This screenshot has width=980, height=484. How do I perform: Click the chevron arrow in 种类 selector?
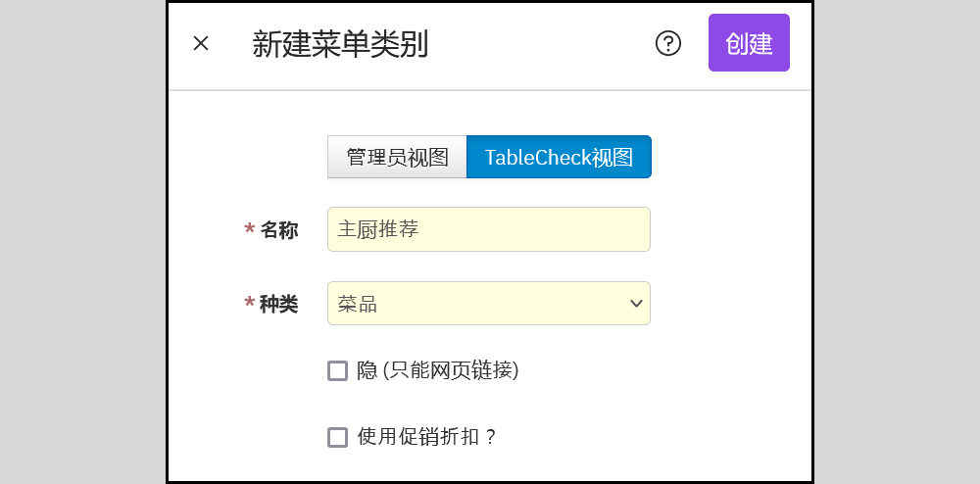tap(636, 304)
